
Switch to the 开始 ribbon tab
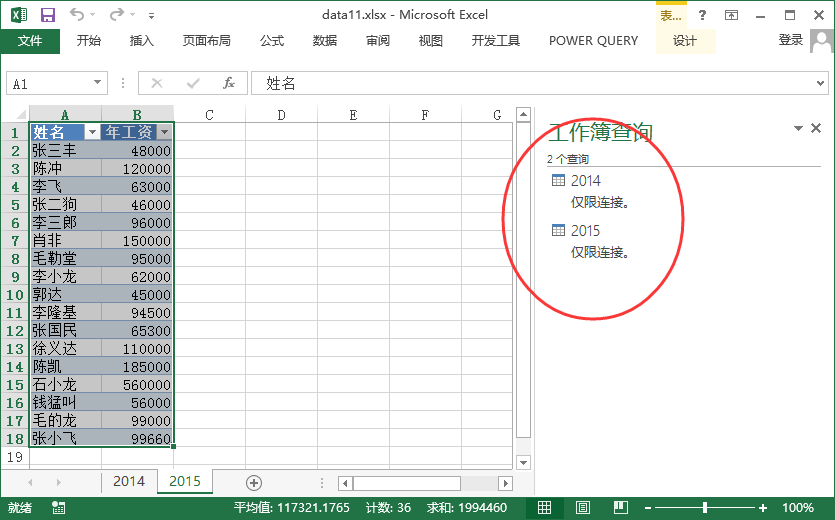pyautogui.click(x=88, y=40)
